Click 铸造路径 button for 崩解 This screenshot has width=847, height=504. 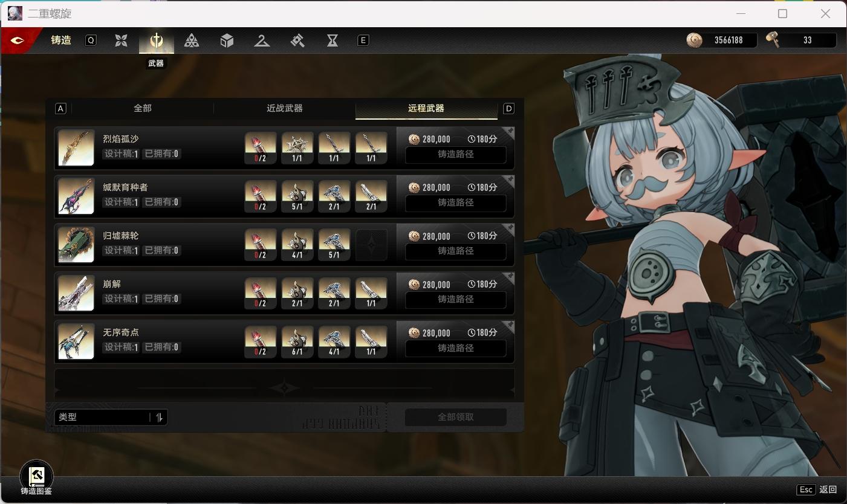point(455,299)
